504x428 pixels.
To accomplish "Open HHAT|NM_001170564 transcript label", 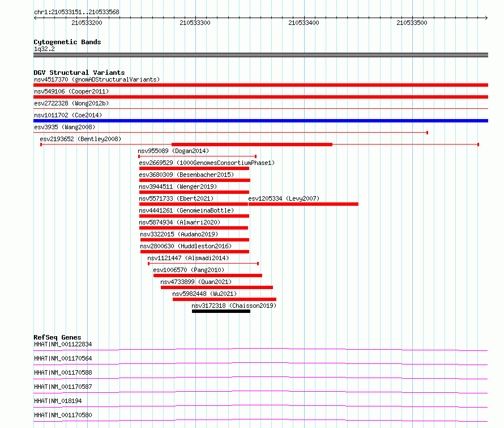I will (x=63, y=358).
